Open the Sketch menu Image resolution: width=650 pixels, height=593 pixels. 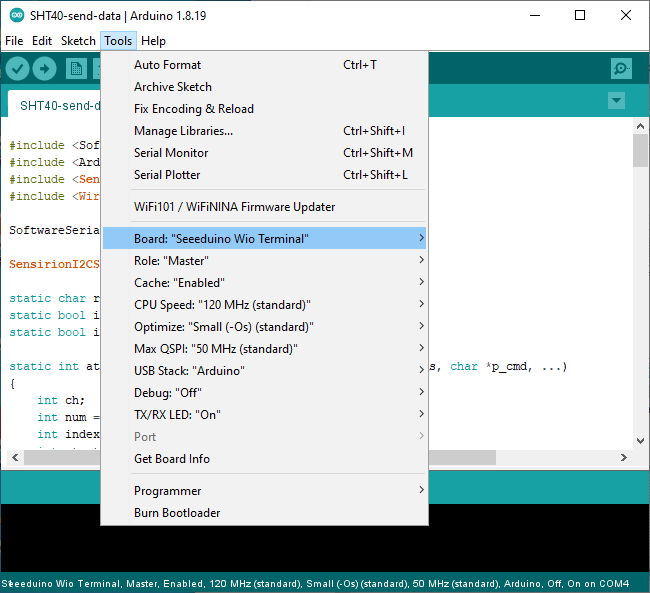click(78, 41)
